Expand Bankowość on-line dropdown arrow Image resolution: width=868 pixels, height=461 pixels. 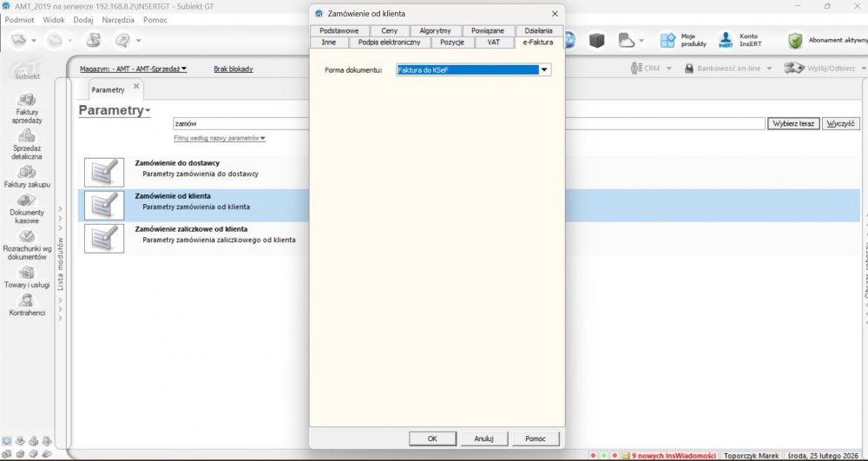pyautogui.click(x=769, y=69)
